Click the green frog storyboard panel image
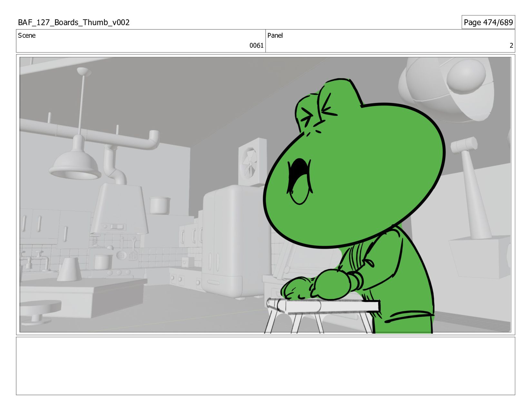Image resolution: width=532 pixels, height=411 pixels. coord(265,195)
